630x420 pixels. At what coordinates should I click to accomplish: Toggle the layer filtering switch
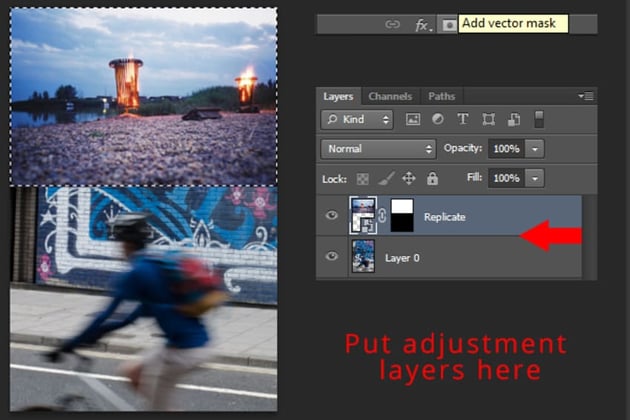[539, 119]
